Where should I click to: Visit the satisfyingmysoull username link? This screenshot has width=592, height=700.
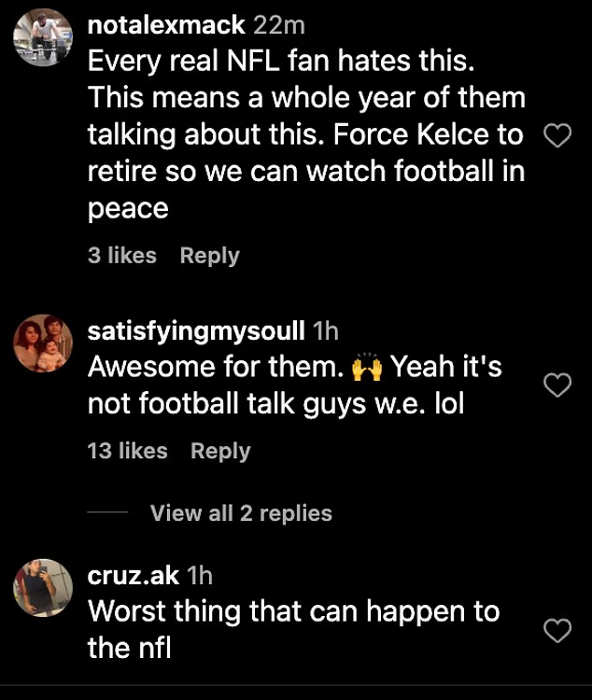tap(195, 331)
